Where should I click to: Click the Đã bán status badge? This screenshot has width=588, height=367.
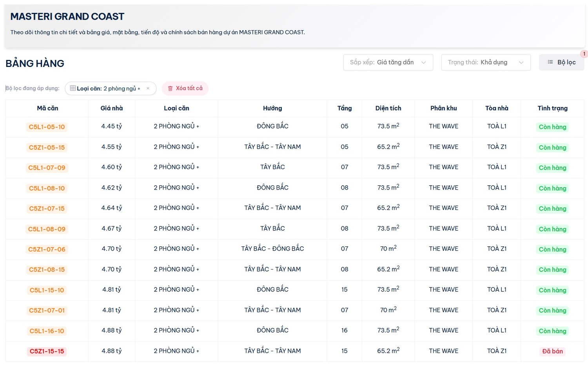(x=552, y=351)
